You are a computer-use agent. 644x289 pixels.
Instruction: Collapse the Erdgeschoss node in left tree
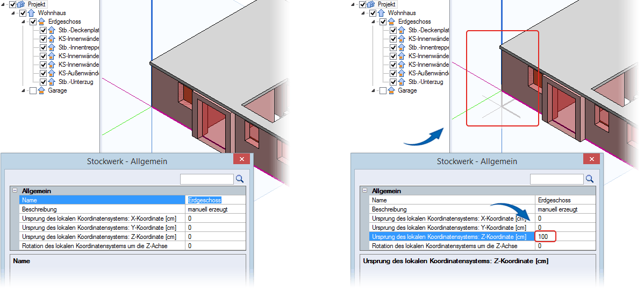click(24, 22)
